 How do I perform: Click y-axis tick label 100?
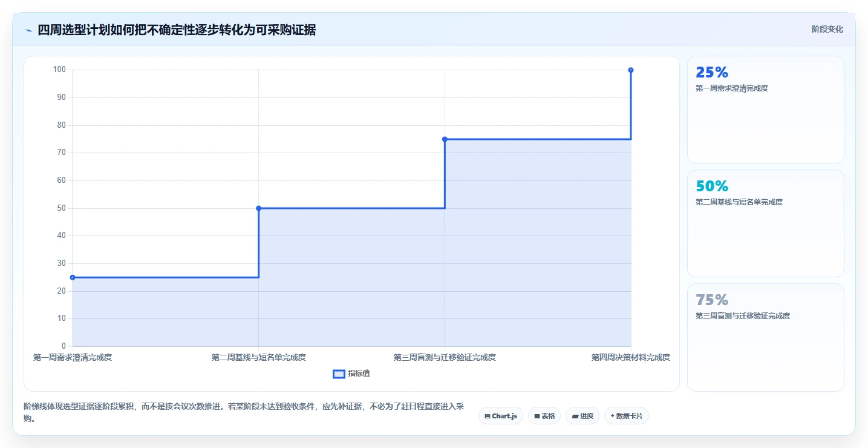(x=59, y=70)
